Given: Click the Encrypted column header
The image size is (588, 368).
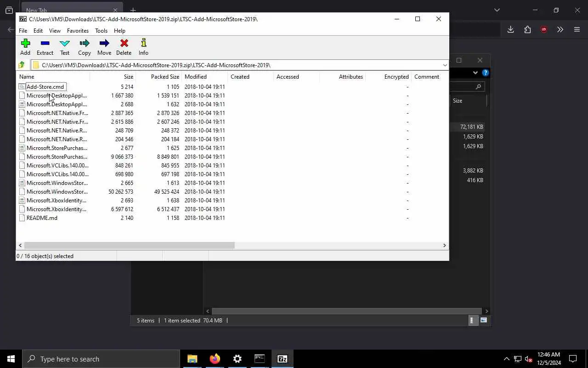Looking at the screenshot, I should tap(388, 77).
